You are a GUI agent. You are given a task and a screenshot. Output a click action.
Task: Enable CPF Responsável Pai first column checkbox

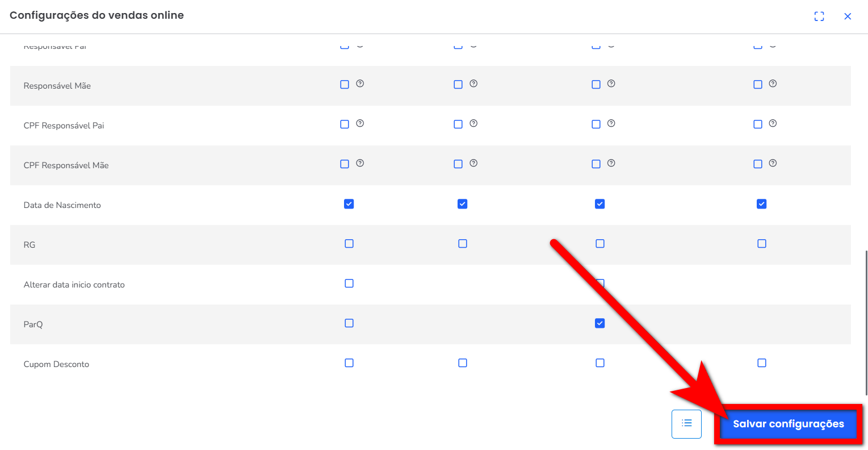(345, 124)
